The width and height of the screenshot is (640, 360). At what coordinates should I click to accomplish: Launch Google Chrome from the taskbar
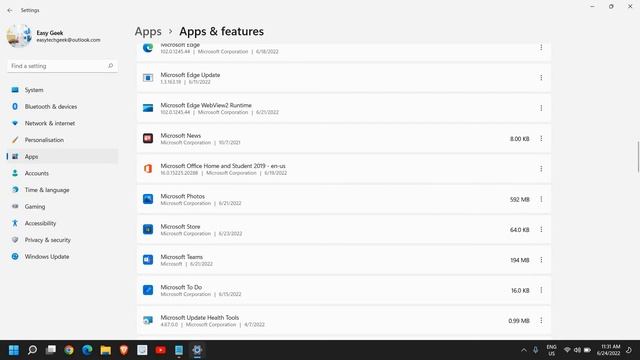tap(69, 350)
